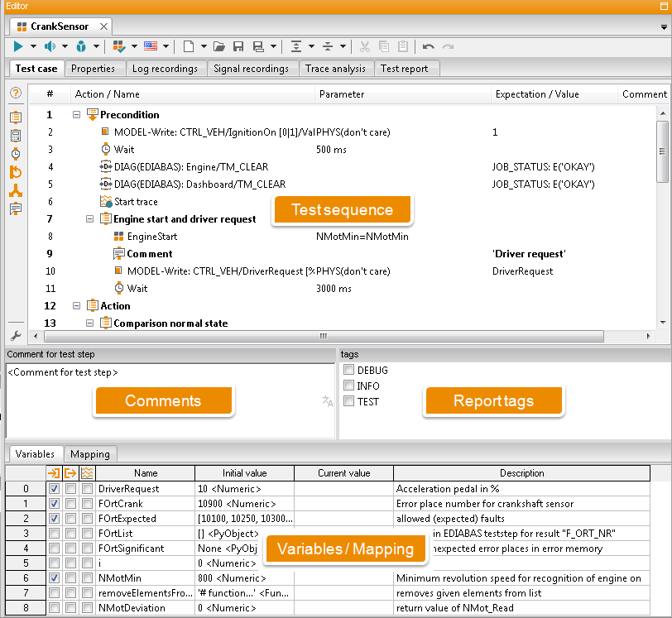Click the help question mark sidebar icon
Screen dimensions: 672x618
pyautogui.click(x=16, y=93)
